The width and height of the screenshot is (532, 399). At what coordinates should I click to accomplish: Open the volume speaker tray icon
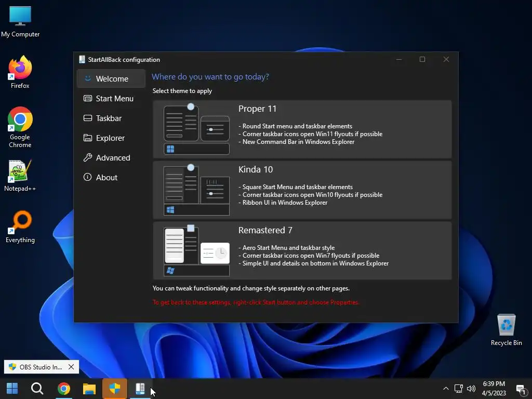click(x=471, y=389)
